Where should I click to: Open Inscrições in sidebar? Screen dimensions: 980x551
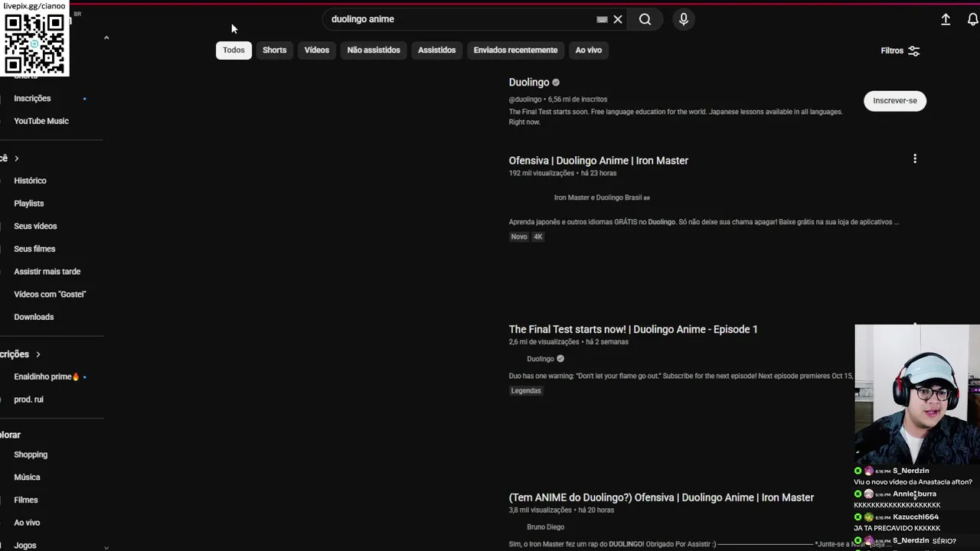[x=32, y=99]
